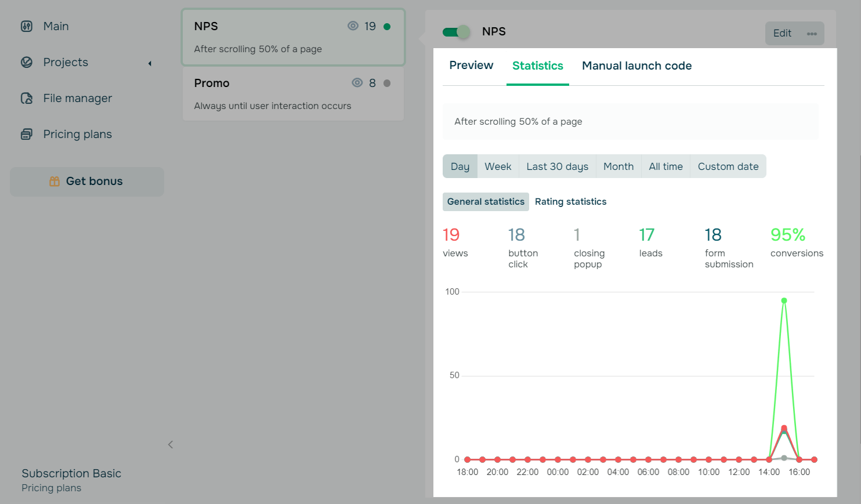
Task: Click the gray status dot on Promo
Action: [x=388, y=82]
